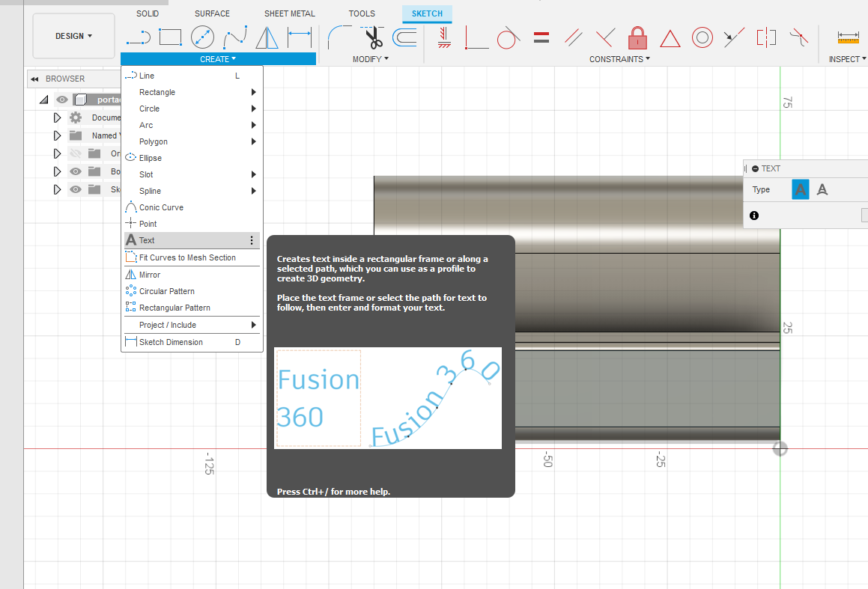The height and width of the screenshot is (589, 868).
Task: Open the Design workspace dropdown
Action: (x=73, y=36)
